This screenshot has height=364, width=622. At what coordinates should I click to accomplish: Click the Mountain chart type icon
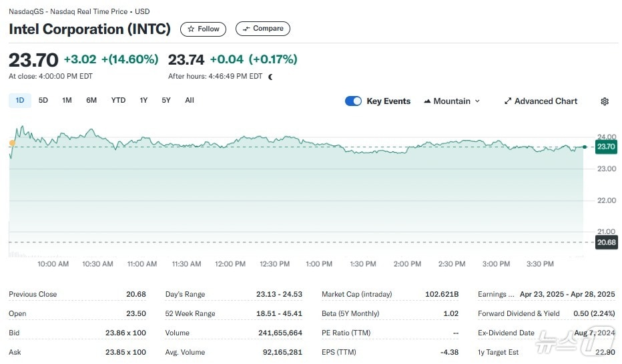(427, 101)
